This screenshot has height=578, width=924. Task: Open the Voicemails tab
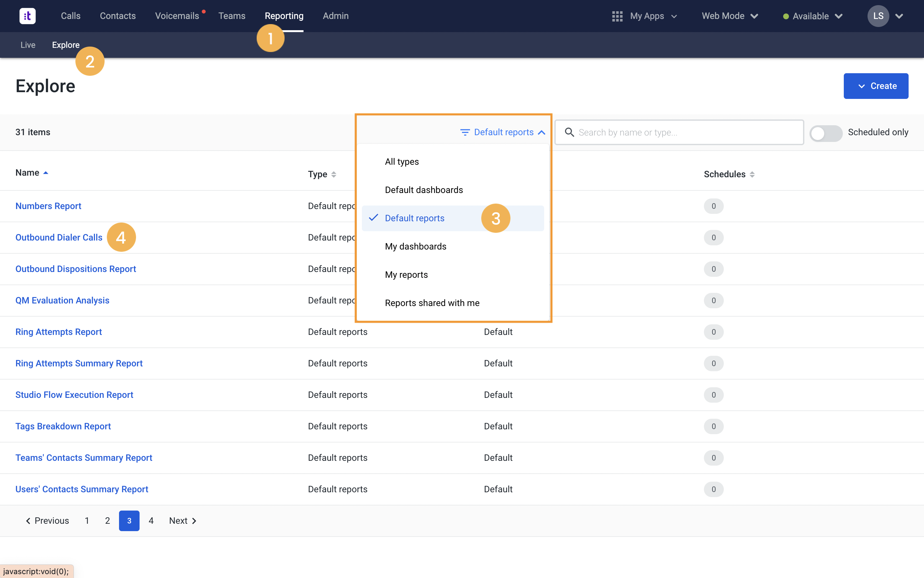click(x=177, y=16)
